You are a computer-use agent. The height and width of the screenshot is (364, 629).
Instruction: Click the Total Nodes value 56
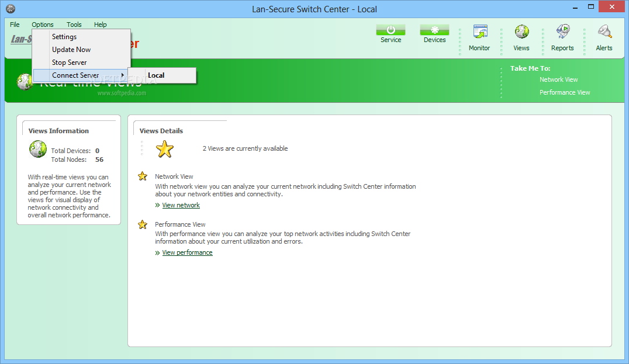pos(99,160)
